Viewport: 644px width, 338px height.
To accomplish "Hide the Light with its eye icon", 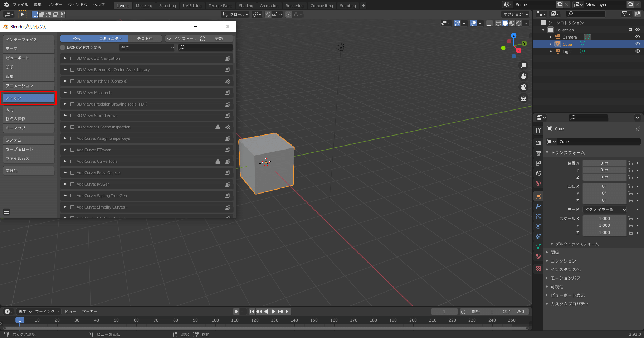I will point(638,51).
